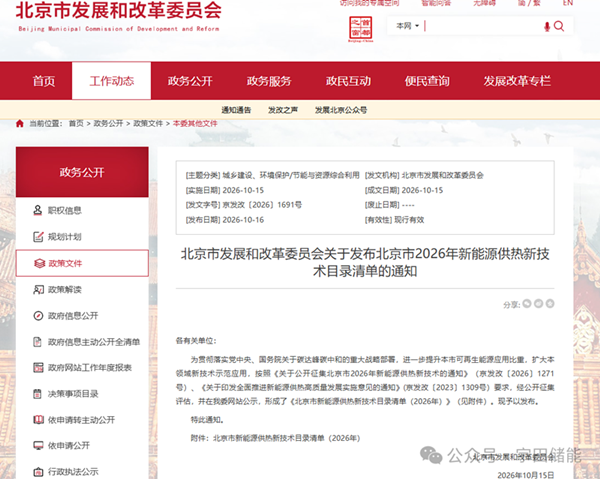600x479 pixels.
Task: Click the magnifier search icon
Action: [x=559, y=26]
